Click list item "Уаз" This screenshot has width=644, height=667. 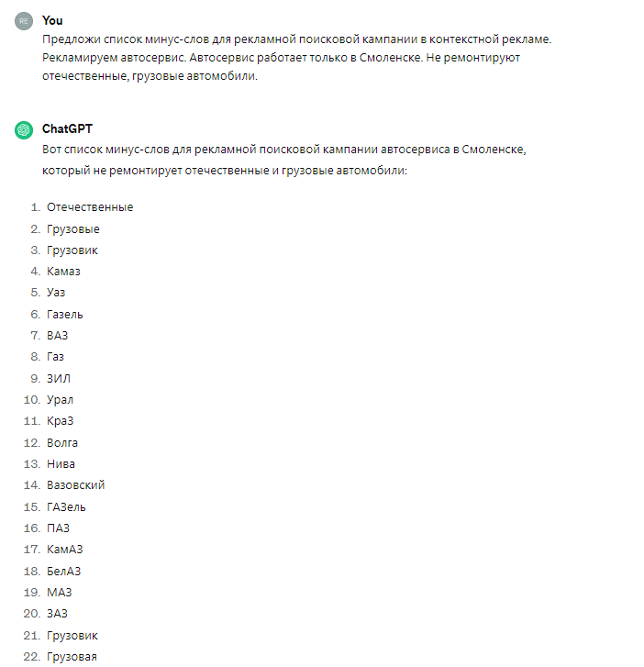click(x=56, y=293)
